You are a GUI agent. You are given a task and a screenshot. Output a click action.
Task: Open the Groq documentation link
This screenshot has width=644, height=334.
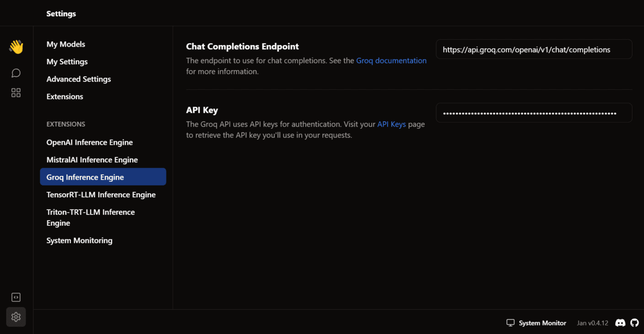[x=391, y=61]
